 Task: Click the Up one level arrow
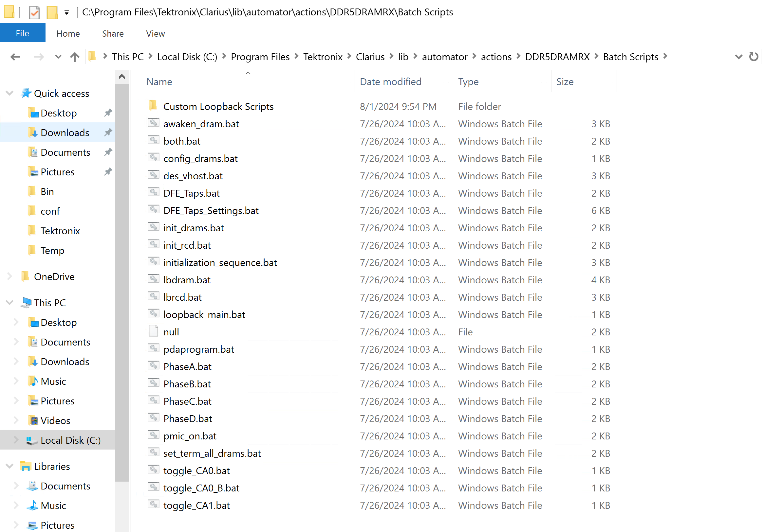point(75,57)
